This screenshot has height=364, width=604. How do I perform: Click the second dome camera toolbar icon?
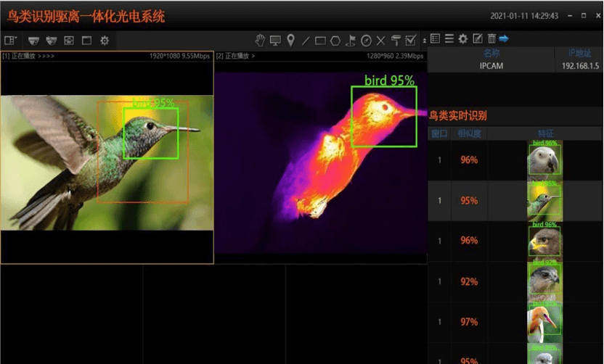point(52,41)
